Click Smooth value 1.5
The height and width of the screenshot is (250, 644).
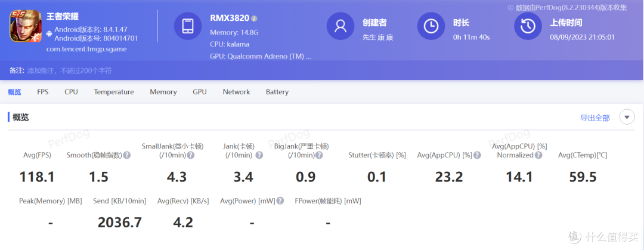point(98,177)
